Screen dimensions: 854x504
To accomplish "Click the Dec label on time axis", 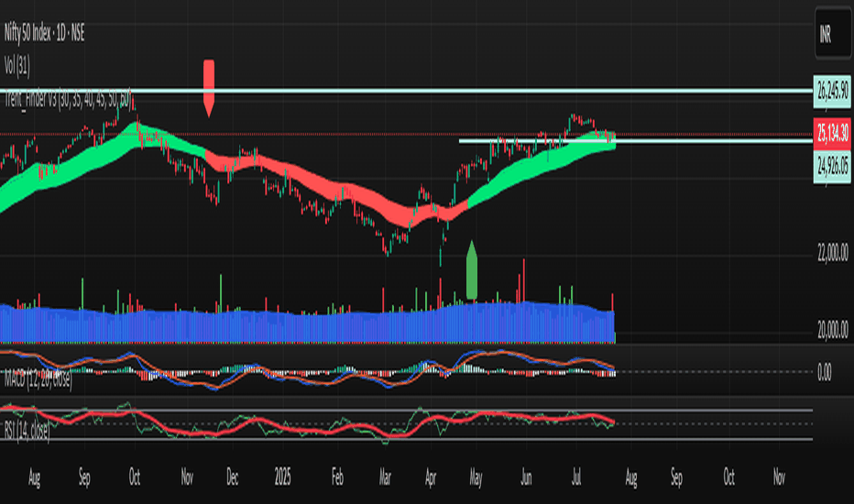I will point(232,477).
